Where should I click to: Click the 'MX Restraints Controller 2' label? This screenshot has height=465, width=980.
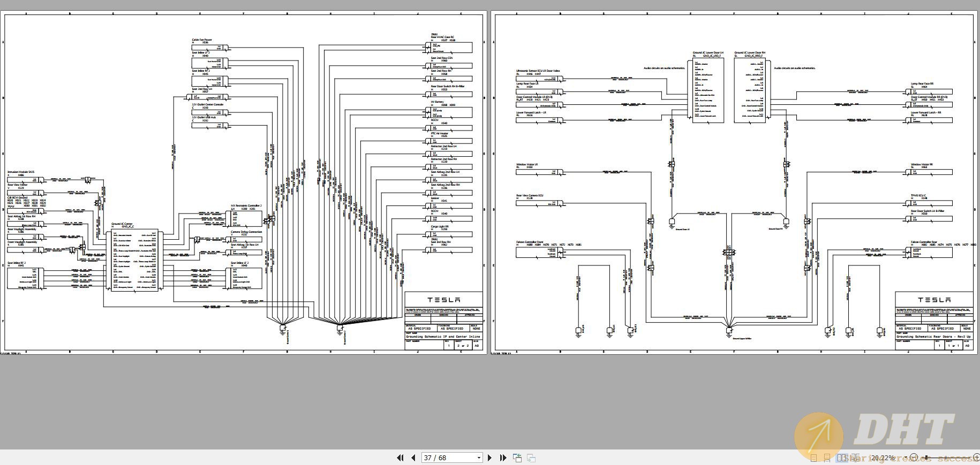pyautogui.click(x=246, y=205)
